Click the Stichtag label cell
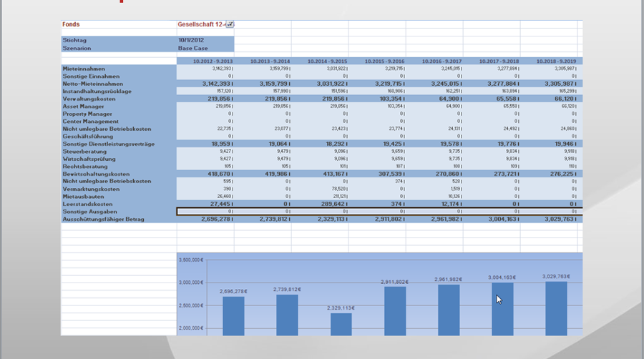 tap(119, 40)
